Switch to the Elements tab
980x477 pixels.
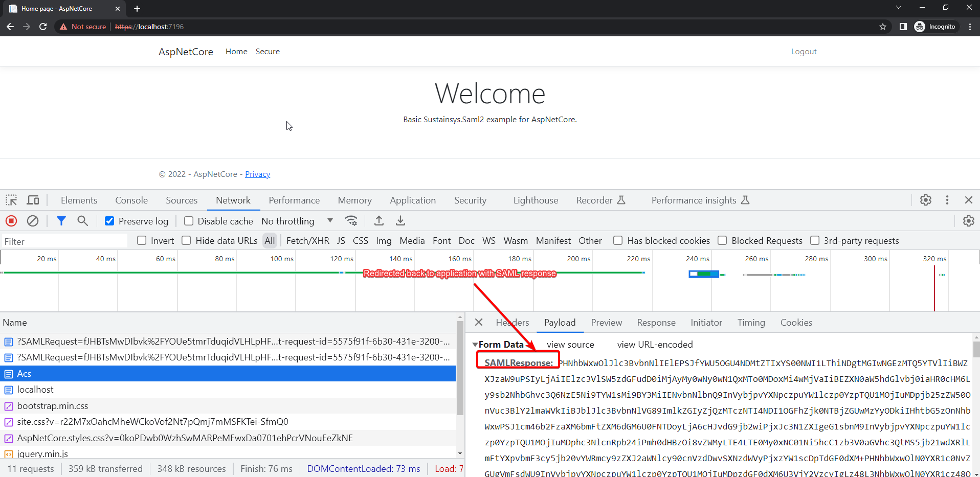coord(79,200)
